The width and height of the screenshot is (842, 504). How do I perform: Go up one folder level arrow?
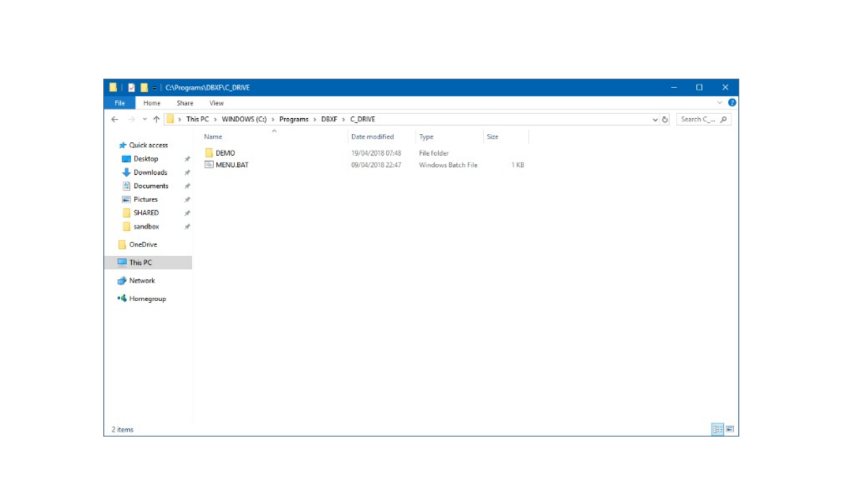pos(157,119)
